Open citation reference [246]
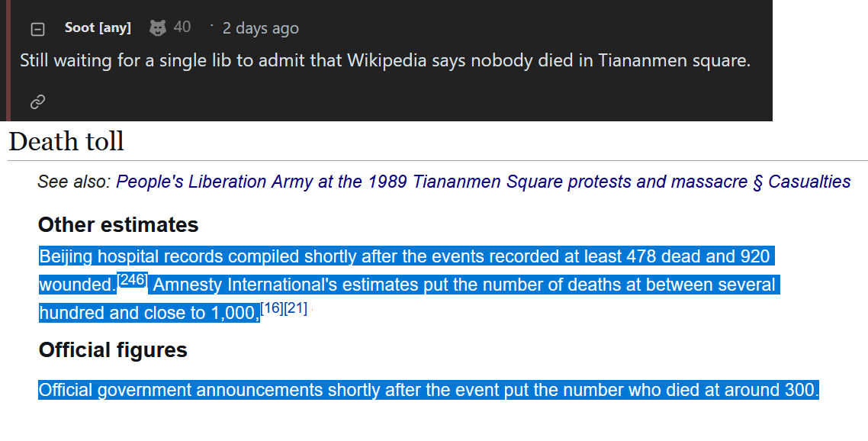The height and width of the screenshot is (441, 868). pyautogui.click(x=132, y=280)
